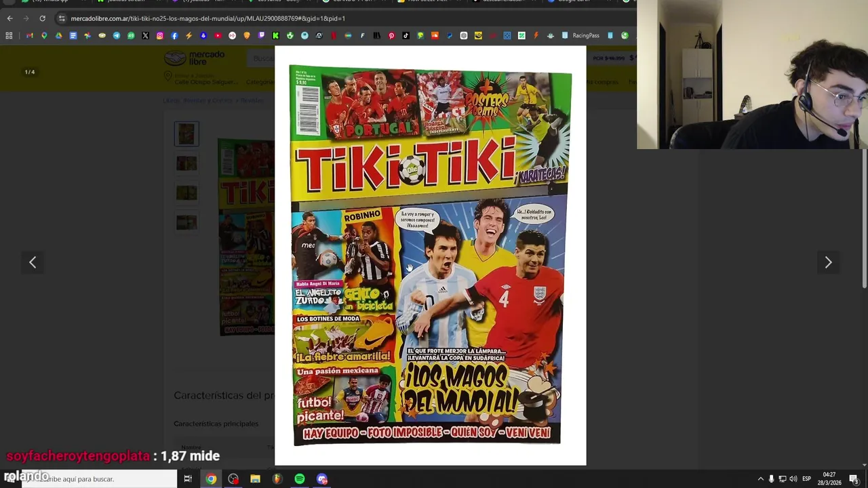Open the RacingPass bookmark

(x=580, y=35)
